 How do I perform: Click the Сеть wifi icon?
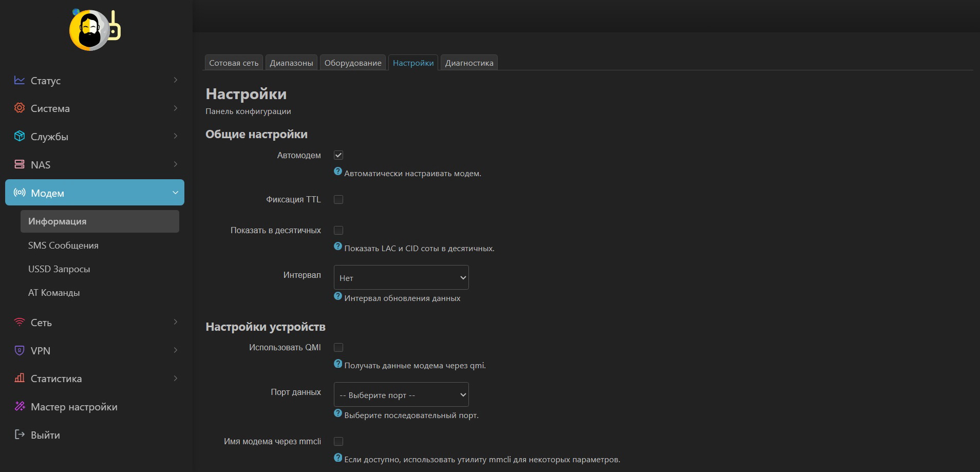click(20, 322)
